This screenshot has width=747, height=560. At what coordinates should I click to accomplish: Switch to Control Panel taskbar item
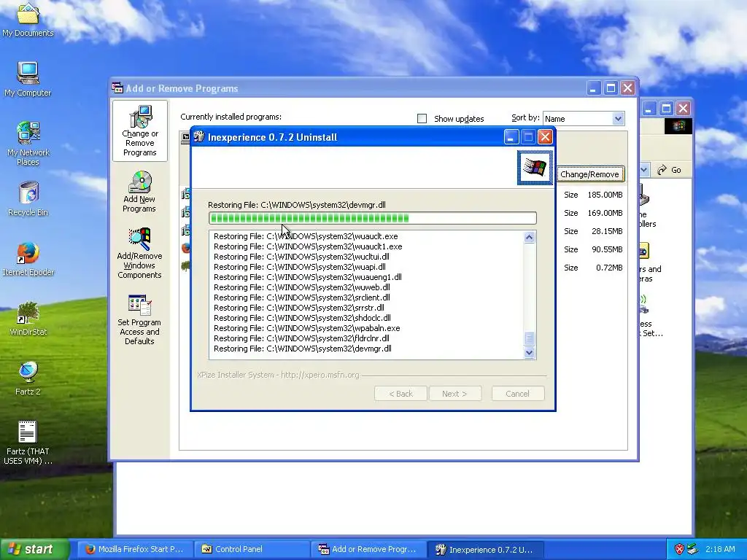(x=252, y=549)
